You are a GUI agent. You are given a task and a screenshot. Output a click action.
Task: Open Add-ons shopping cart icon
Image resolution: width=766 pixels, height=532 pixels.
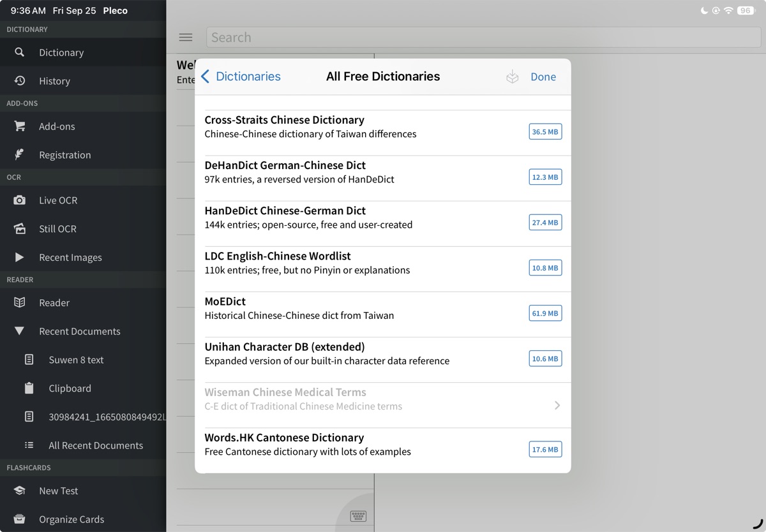pos(20,126)
